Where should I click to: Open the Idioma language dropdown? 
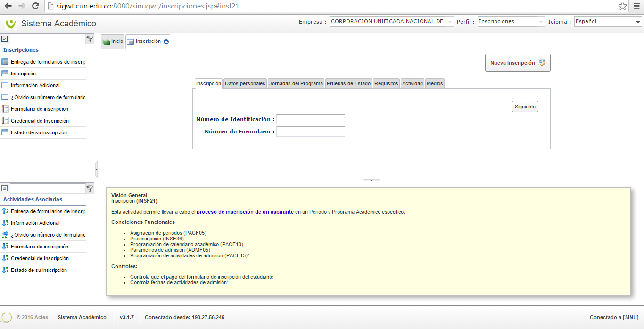coord(637,22)
